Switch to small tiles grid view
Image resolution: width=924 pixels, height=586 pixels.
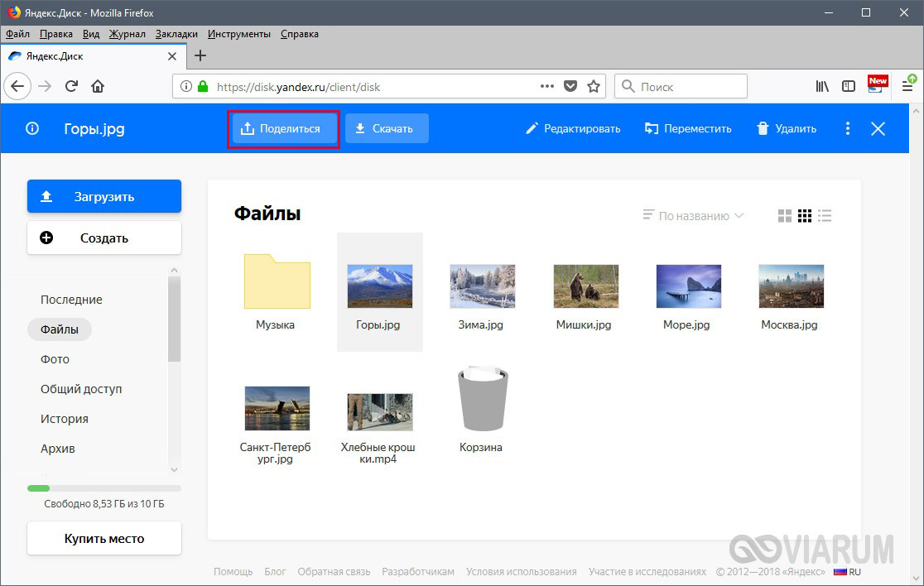805,216
